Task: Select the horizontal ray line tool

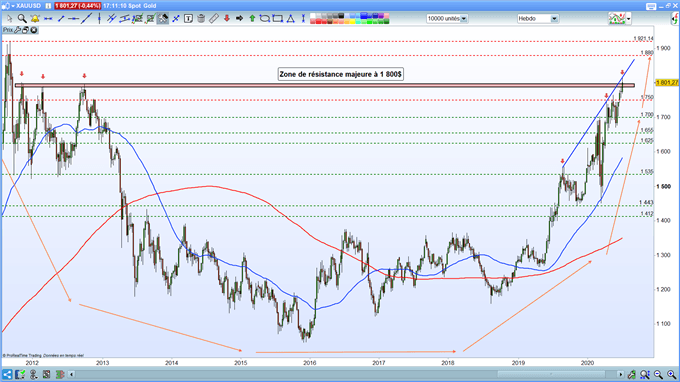Action: (x=74, y=19)
